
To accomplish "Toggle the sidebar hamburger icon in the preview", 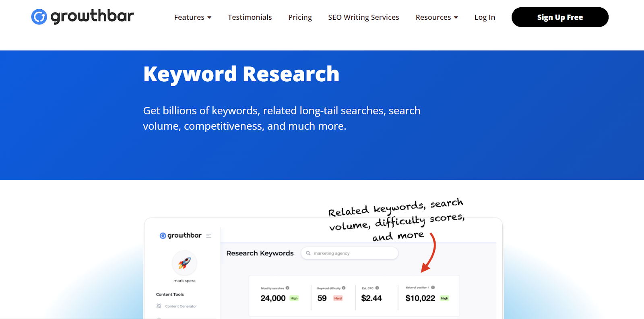I will pyautogui.click(x=208, y=236).
